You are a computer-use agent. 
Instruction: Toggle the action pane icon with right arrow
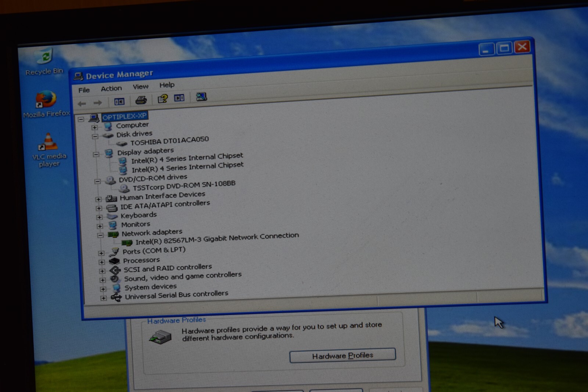click(x=179, y=98)
